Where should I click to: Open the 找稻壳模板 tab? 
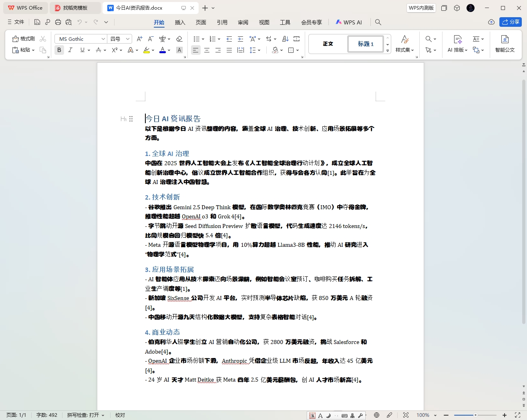(x=75, y=8)
